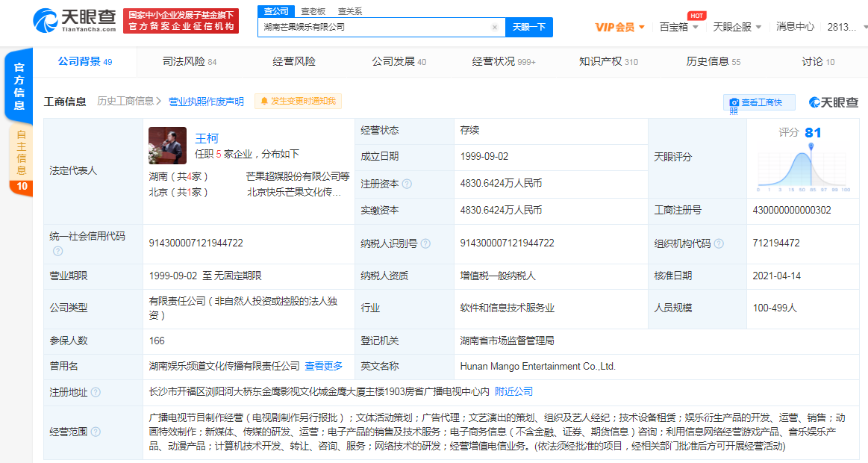868x463 pixels.
Task: Click the 增值税一般纳税人 value
Action: (498, 276)
